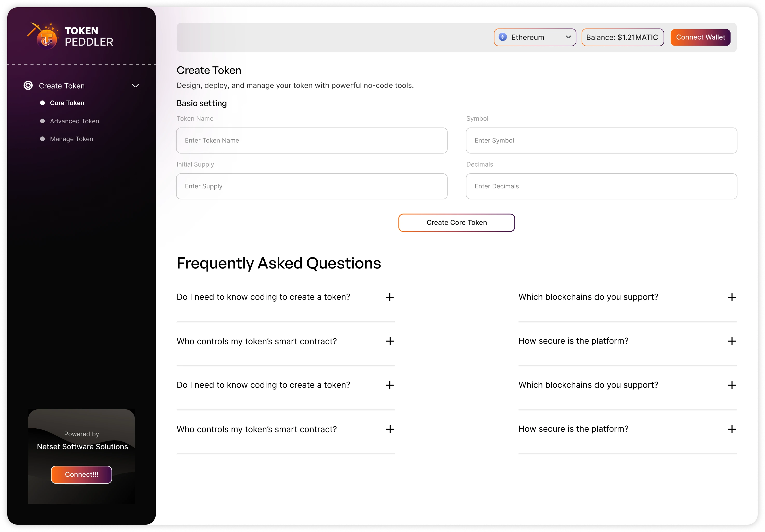Click the Connect Wallet button
Viewport: 765px width, 532px height.
pos(700,37)
